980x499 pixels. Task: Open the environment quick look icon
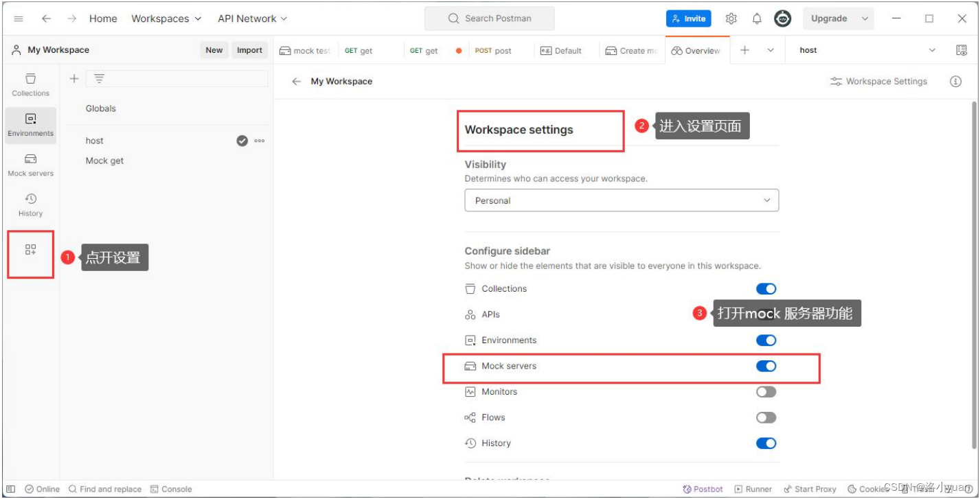coord(961,50)
